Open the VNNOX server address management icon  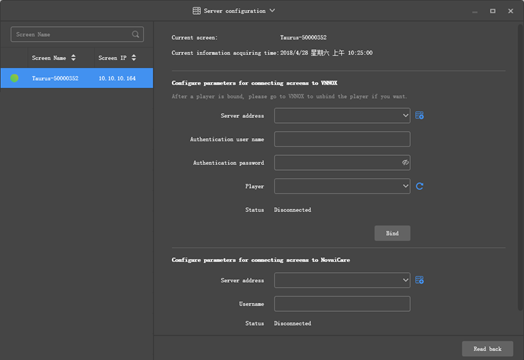[x=419, y=115]
